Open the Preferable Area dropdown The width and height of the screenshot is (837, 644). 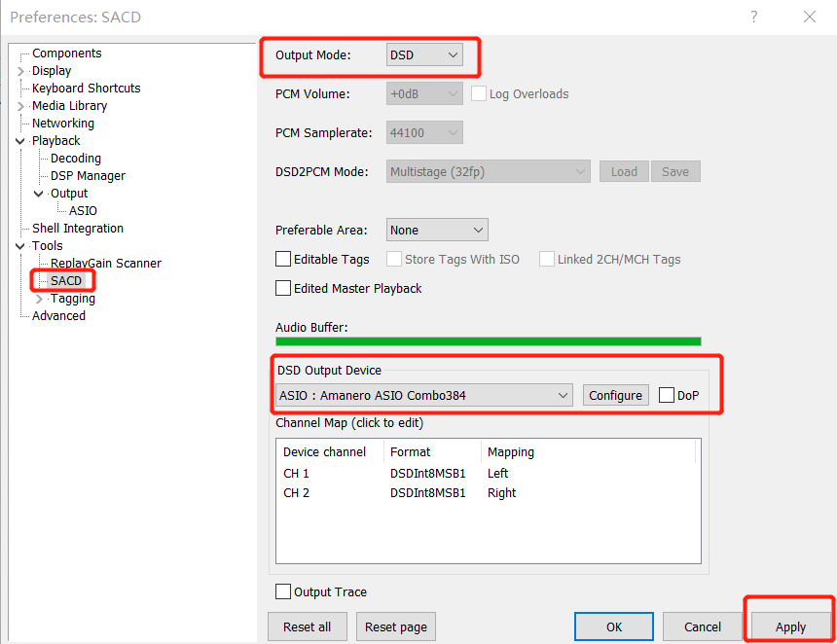pos(437,231)
